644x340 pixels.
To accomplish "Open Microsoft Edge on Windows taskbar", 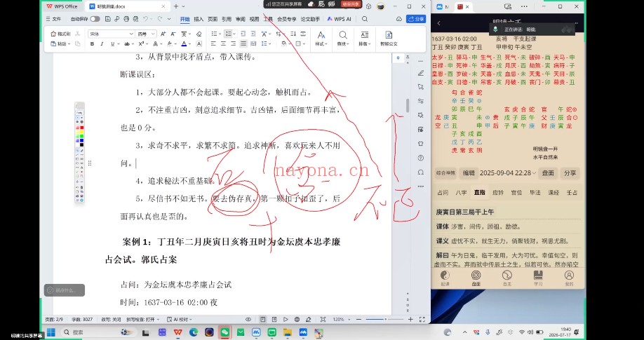I will point(194,332).
